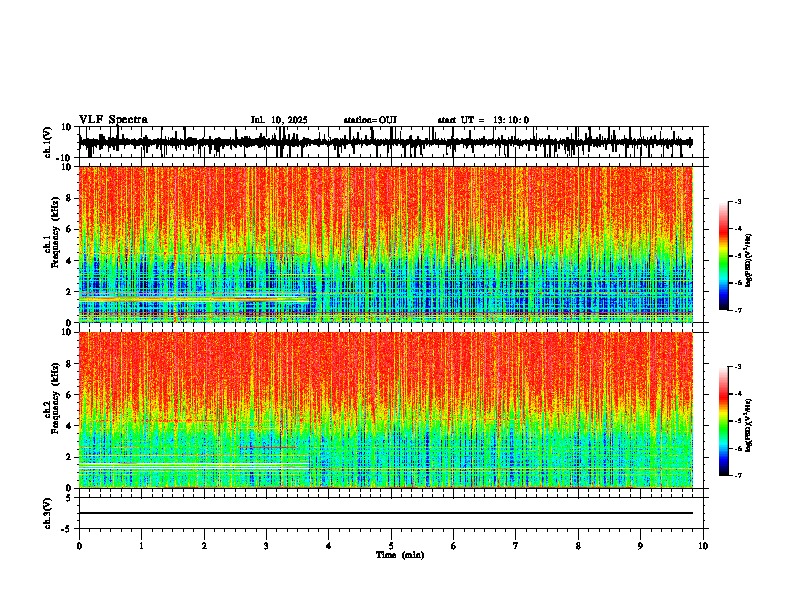
Task: Click the white 1.5 kHz band in ch.2 spectrogram
Action: (x=194, y=464)
